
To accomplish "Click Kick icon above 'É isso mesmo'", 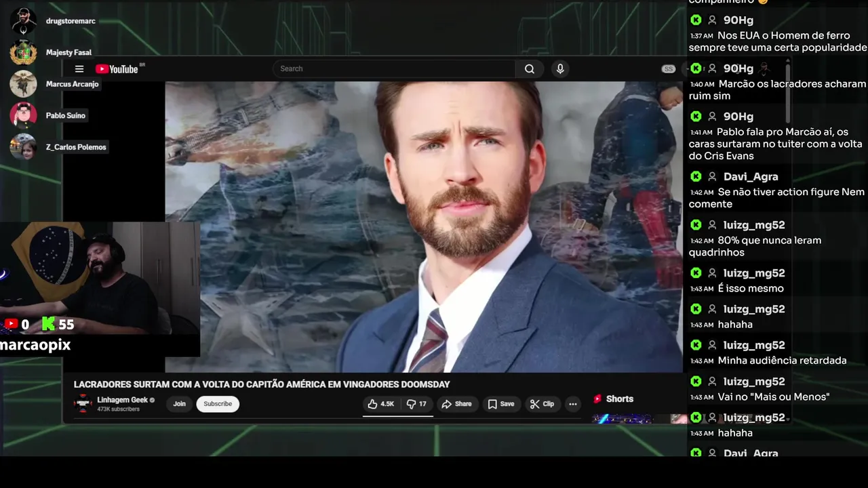I will point(696,272).
